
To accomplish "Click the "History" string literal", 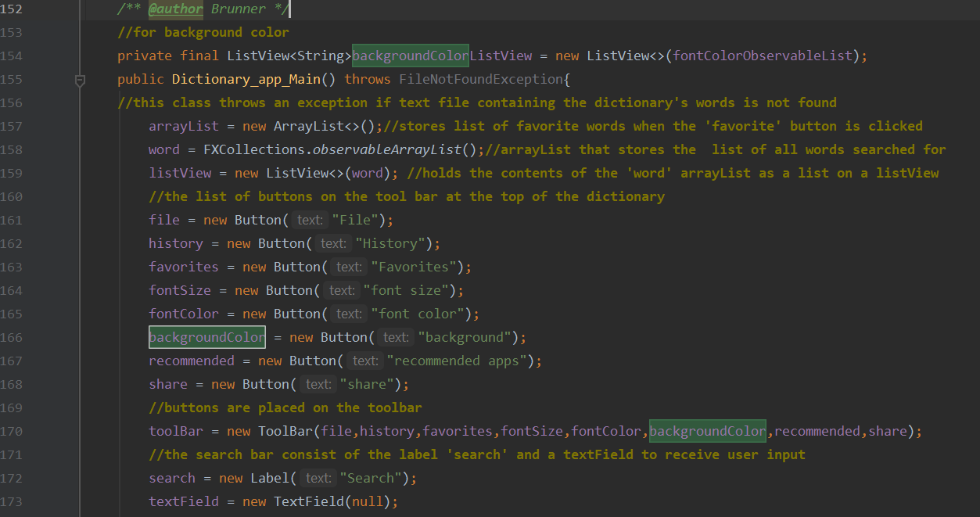I will (x=391, y=243).
